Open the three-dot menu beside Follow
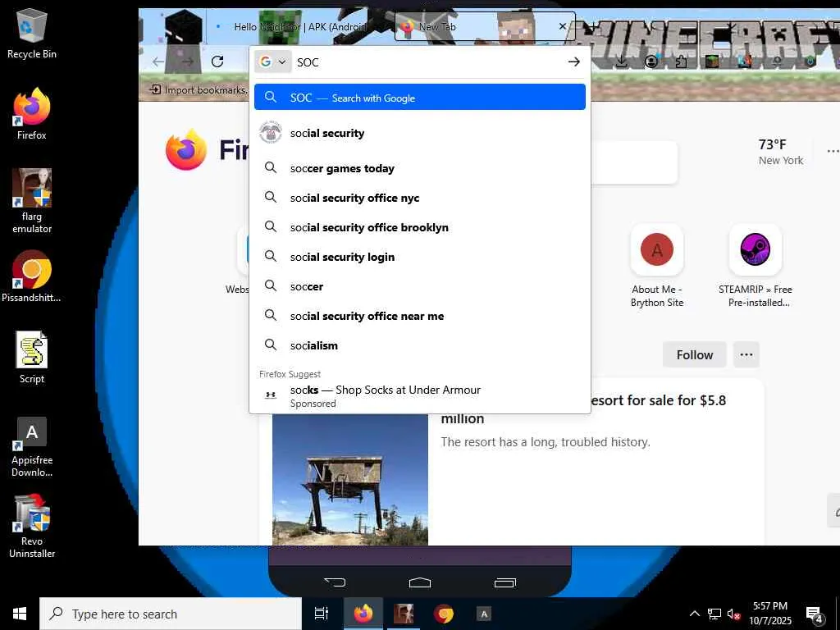The image size is (840, 630). pos(746,354)
